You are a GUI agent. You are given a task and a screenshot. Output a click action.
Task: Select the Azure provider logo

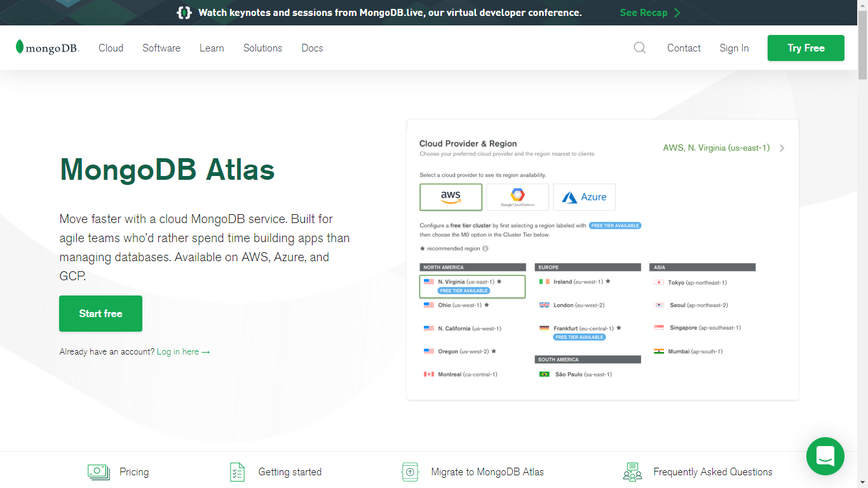pos(584,197)
